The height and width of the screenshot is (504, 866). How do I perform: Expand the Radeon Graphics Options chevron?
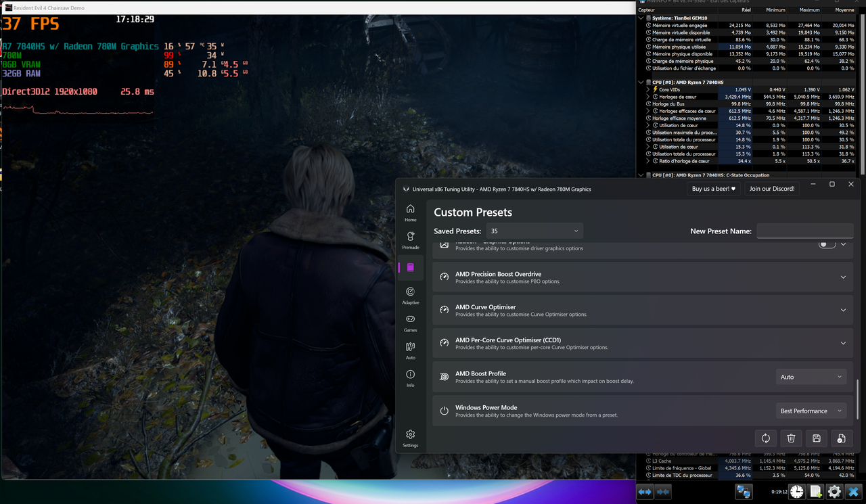click(843, 244)
